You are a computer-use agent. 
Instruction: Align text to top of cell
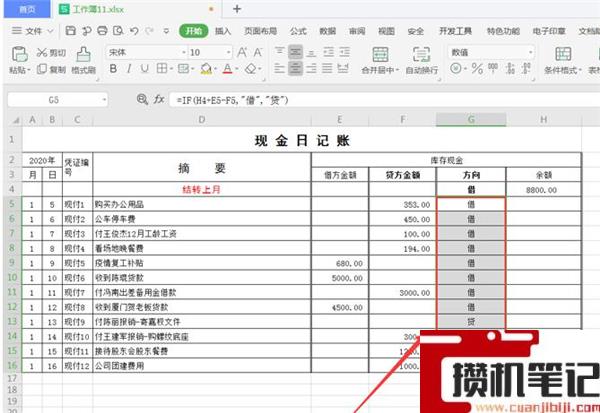coord(280,52)
